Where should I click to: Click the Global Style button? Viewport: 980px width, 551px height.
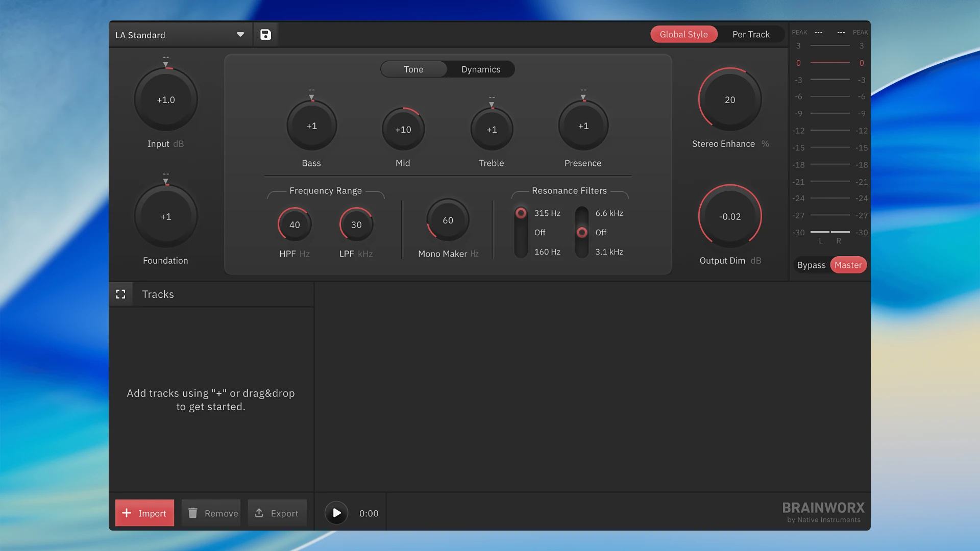pyautogui.click(x=683, y=34)
